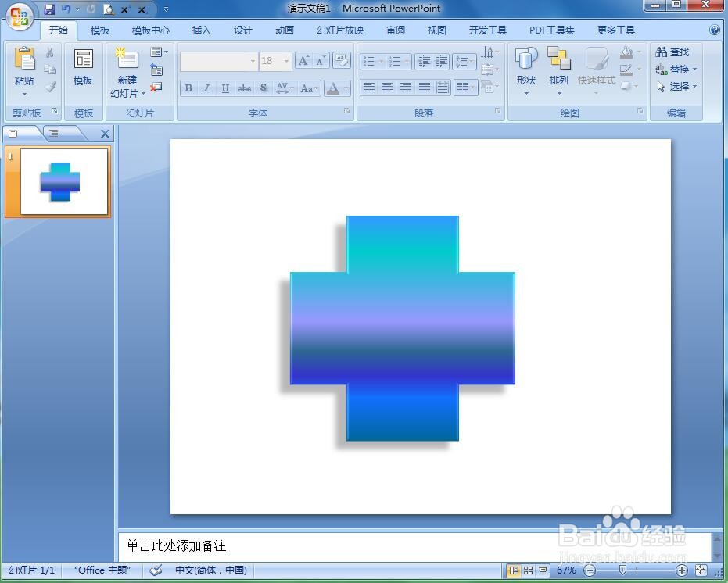This screenshot has height=583, width=728.
Task: Select the Normal view icon
Action: click(513, 570)
